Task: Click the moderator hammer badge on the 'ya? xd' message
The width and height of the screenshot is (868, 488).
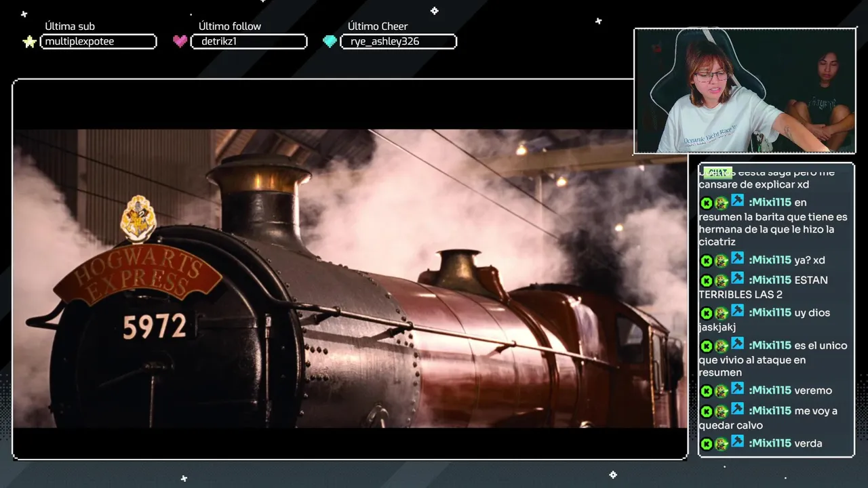Action: click(737, 259)
